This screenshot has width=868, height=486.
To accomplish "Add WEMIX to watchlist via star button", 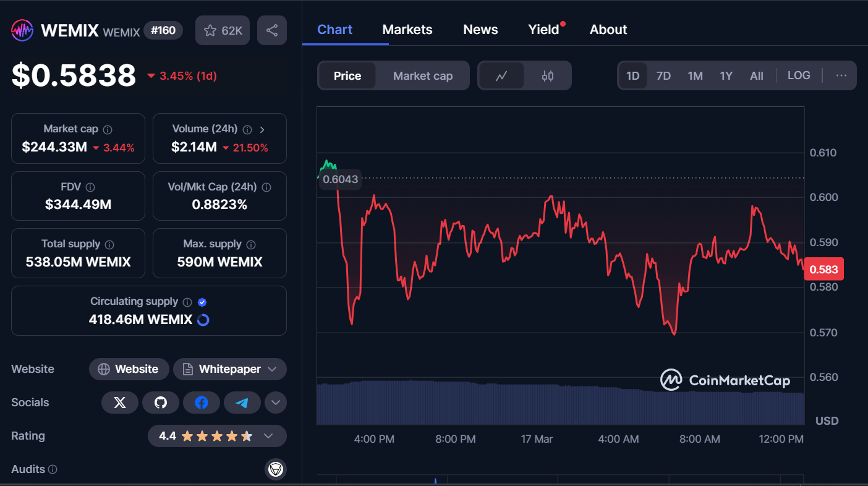I will coord(223,30).
